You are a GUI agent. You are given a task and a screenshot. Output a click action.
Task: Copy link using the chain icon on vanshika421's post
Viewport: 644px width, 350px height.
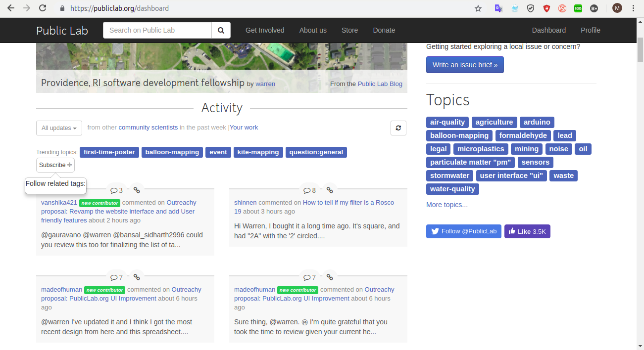pyautogui.click(x=137, y=189)
